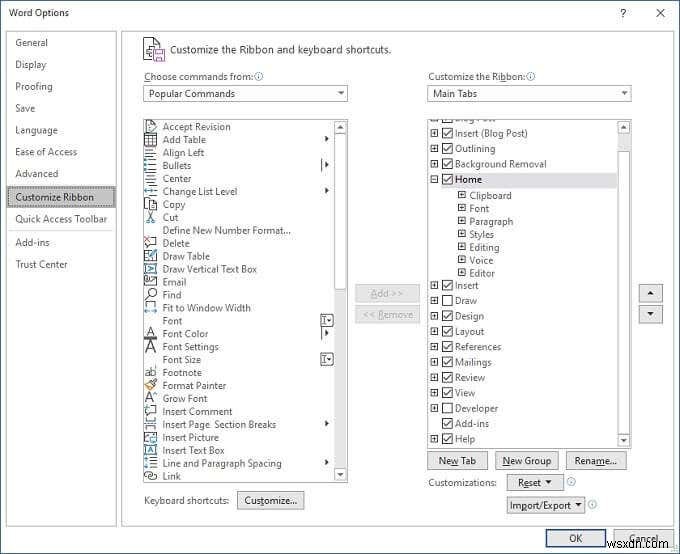Click the Bullets list icon

[x=150, y=166]
